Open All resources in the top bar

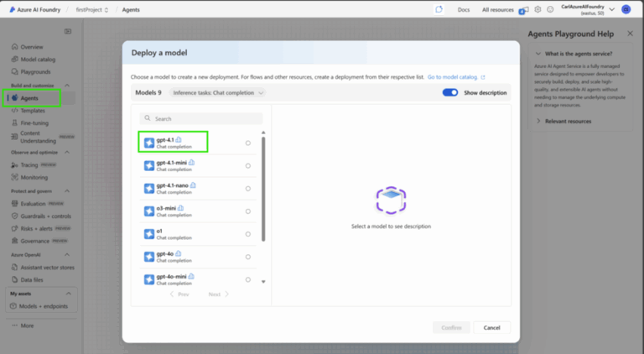click(497, 10)
